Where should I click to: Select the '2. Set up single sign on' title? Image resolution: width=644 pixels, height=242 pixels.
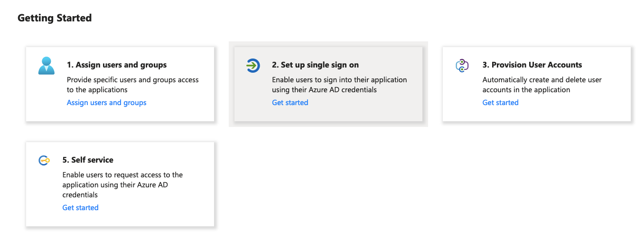[315, 65]
